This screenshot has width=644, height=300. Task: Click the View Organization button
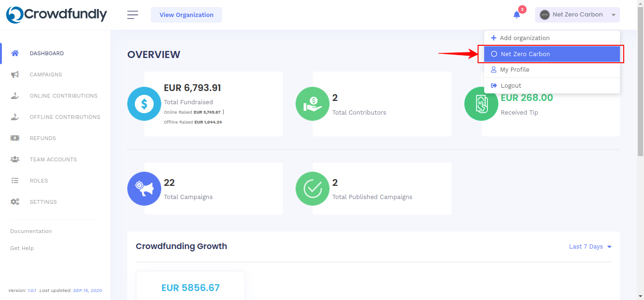pos(186,15)
